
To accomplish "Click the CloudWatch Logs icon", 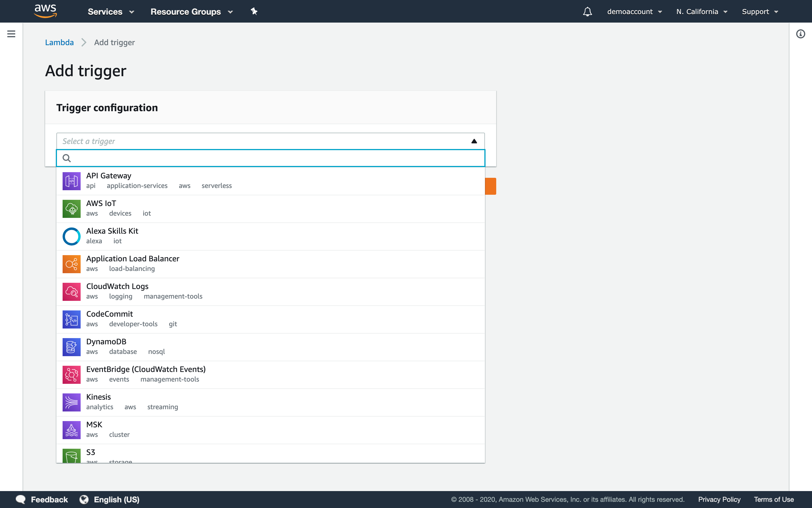I will (x=71, y=292).
